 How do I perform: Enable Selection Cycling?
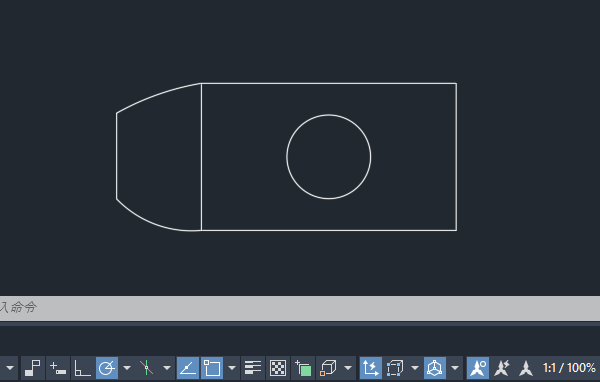(303, 368)
